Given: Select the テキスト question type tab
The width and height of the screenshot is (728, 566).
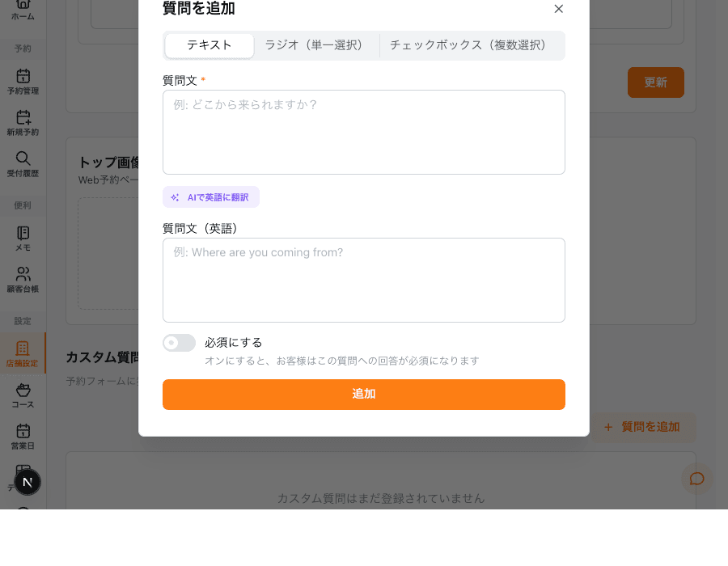Looking at the screenshot, I should (x=209, y=46).
